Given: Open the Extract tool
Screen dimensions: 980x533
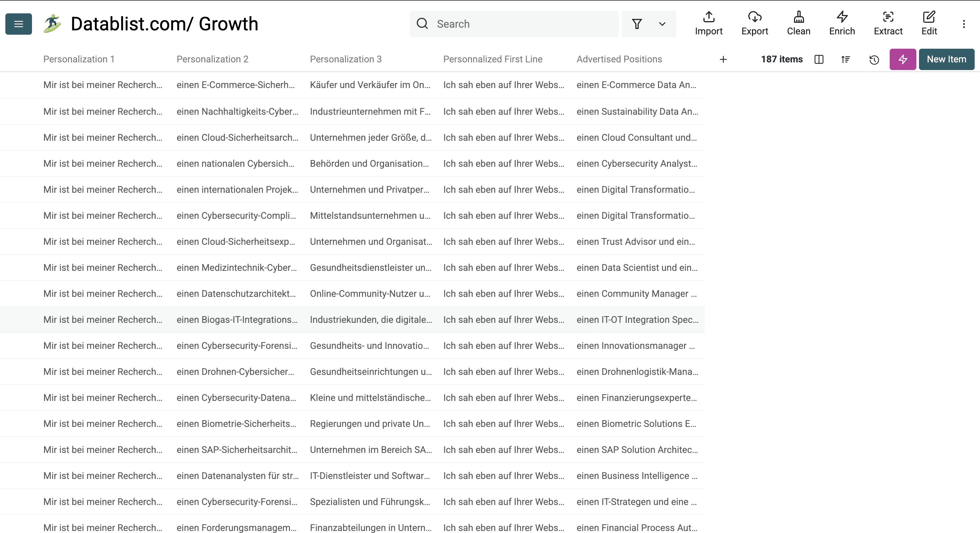Looking at the screenshot, I should (888, 24).
